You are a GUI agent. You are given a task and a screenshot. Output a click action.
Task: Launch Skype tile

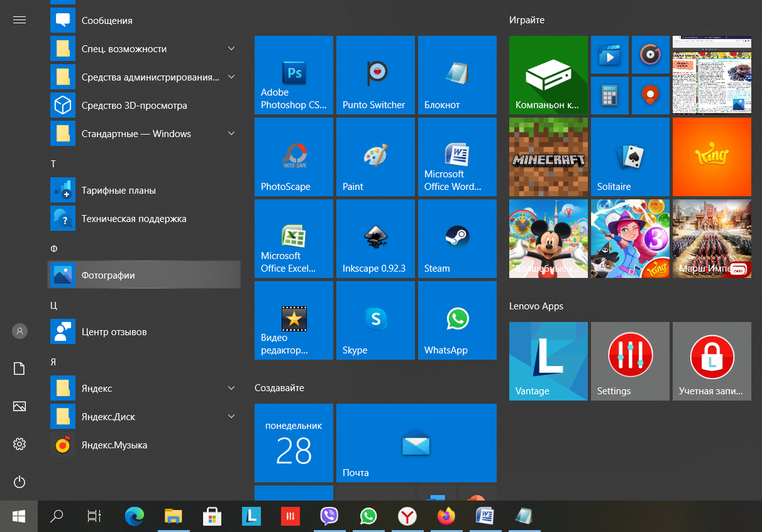(375, 321)
